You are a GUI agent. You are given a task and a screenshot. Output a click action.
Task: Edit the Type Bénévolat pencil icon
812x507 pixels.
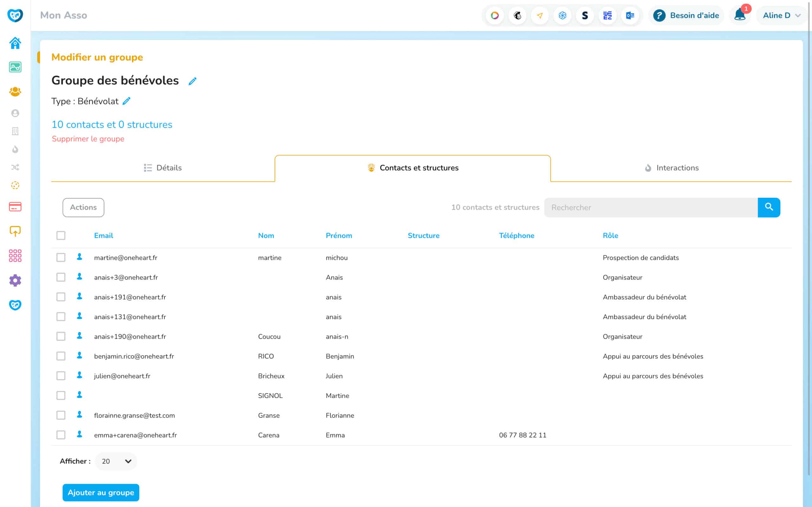(127, 101)
